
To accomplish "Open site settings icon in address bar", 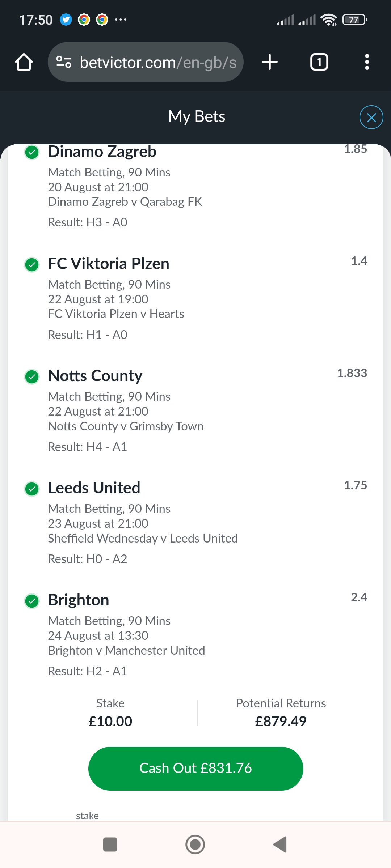I will [64, 62].
